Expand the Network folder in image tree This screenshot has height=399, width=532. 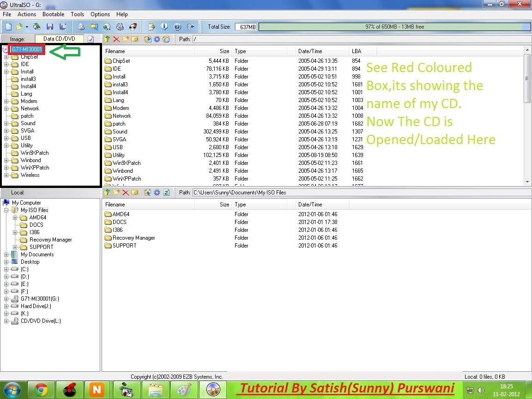pos(6,109)
